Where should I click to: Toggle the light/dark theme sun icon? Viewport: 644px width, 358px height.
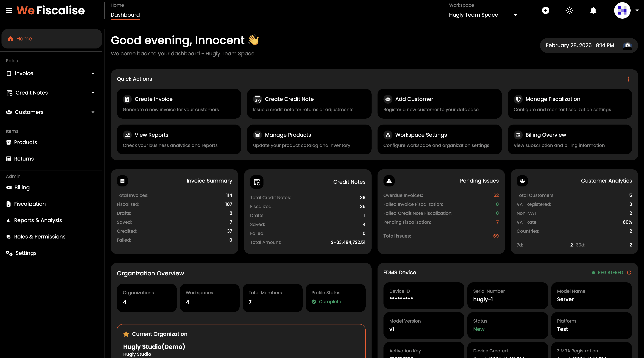click(x=569, y=10)
